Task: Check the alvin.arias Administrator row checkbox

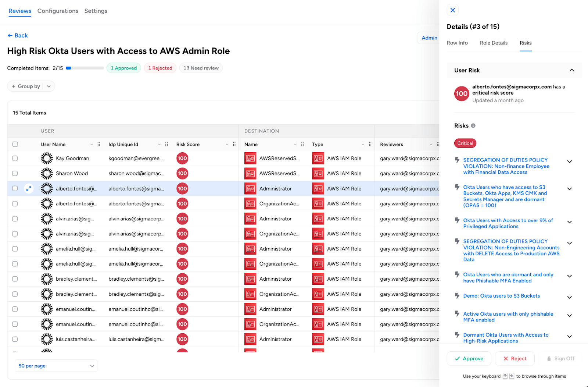Action: (15, 219)
